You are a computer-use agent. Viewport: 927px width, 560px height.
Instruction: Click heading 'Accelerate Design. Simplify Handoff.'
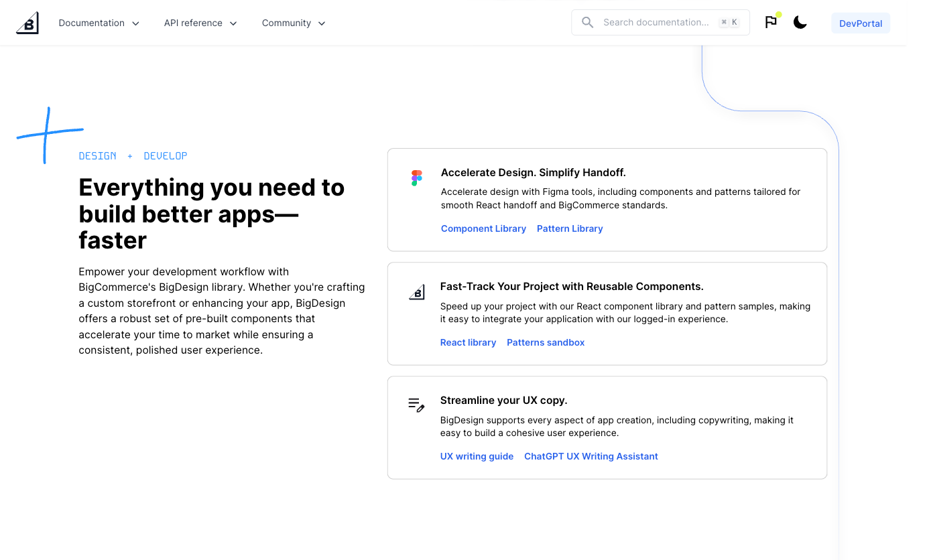(x=534, y=172)
